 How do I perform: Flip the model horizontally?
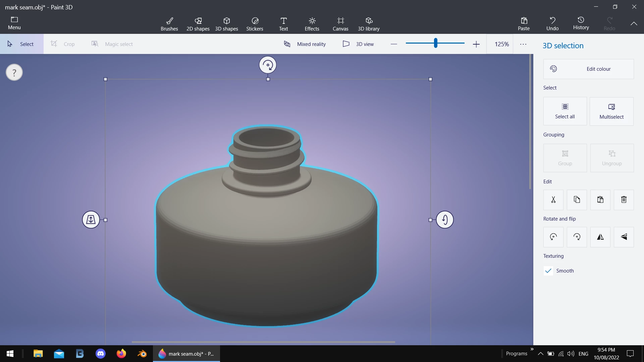[x=600, y=237]
